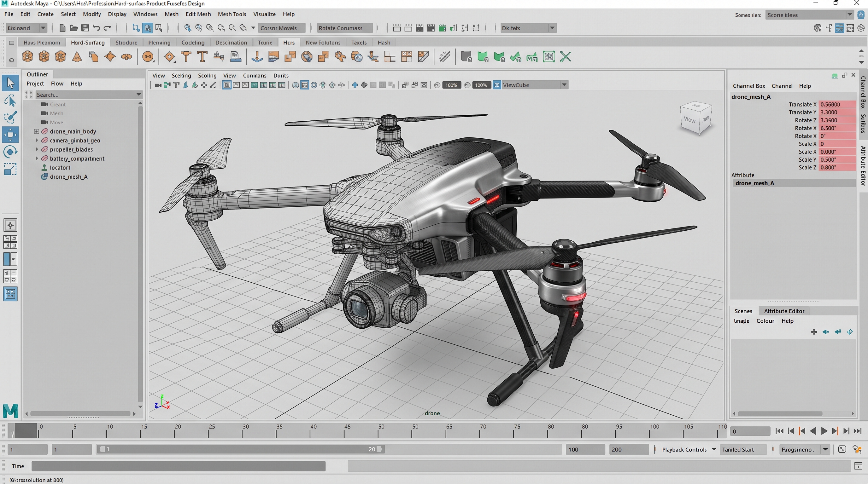Click the first polygon cube shelf icon
The image size is (868, 484).
27,57
